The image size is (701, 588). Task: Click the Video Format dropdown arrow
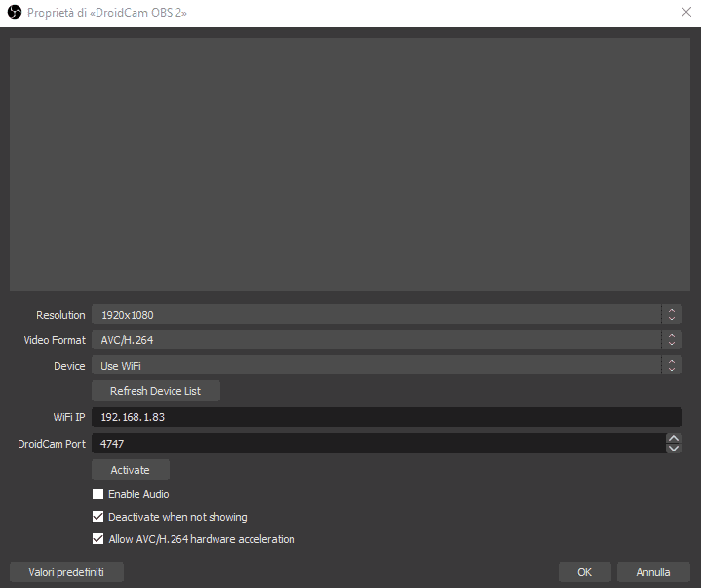pyautogui.click(x=671, y=340)
